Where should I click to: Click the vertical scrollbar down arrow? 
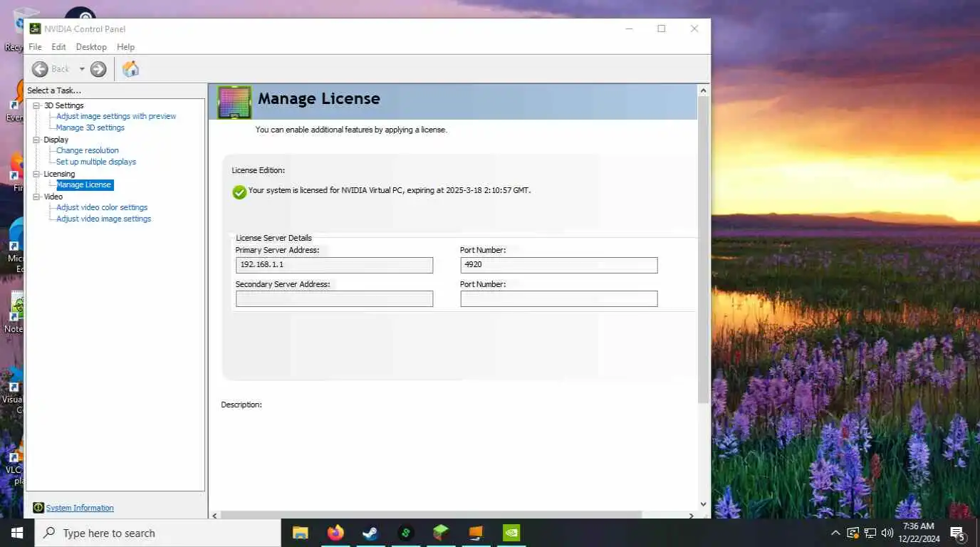click(704, 504)
